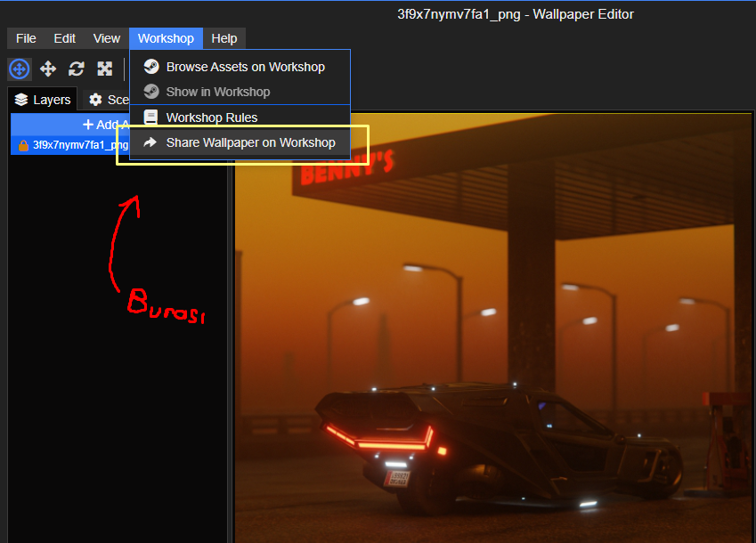756x543 pixels.
Task: Choose Browse Assets on Workshop
Action: 240,67
